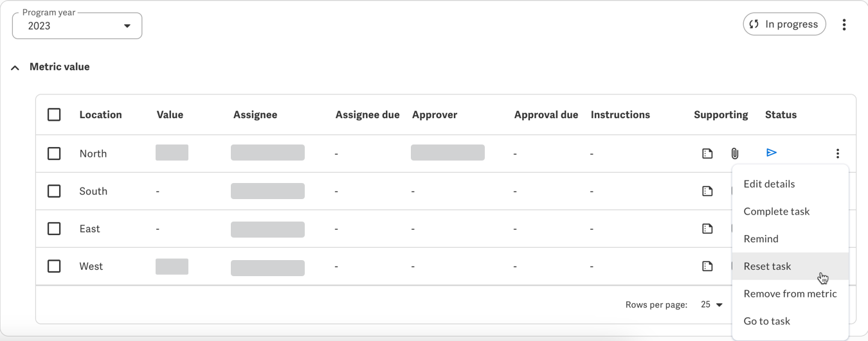868x341 pixels.
Task: Tick the select-all checkbox in table header
Action: pyautogui.click(x=54, y=115)
